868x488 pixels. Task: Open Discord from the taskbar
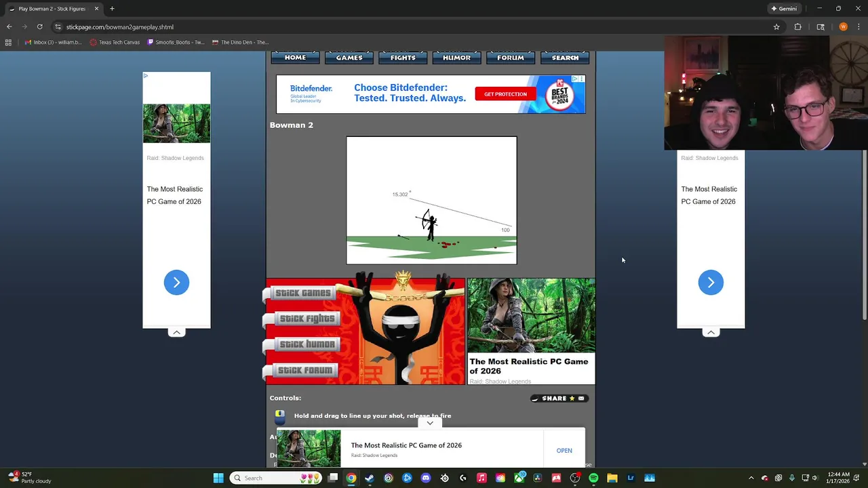(426, 478)
